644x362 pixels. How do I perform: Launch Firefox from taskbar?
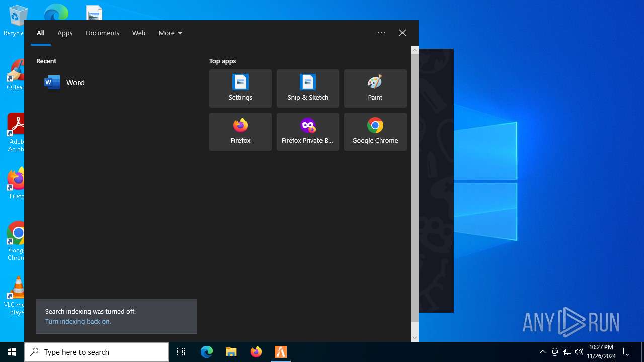(256, 352)
